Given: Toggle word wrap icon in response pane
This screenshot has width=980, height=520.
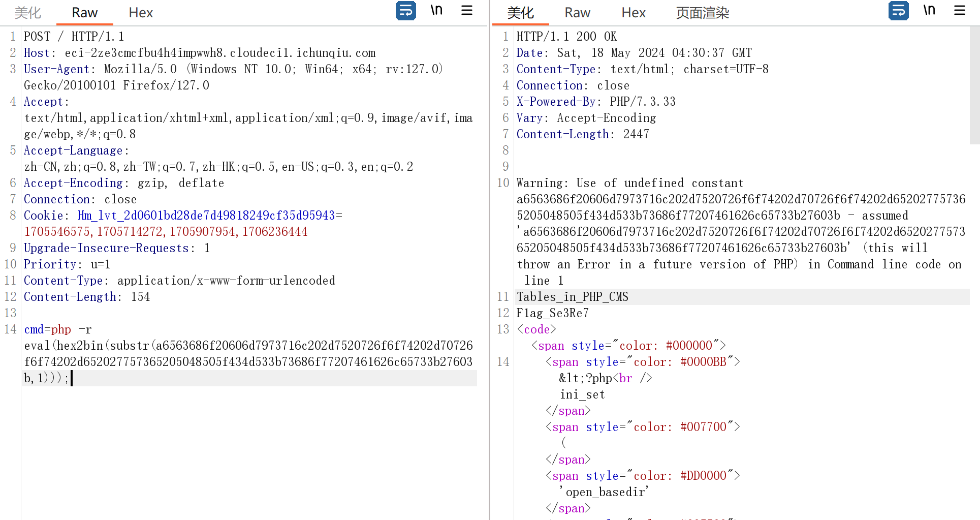Looking at the screenshot, I should [x=898, y=11].
